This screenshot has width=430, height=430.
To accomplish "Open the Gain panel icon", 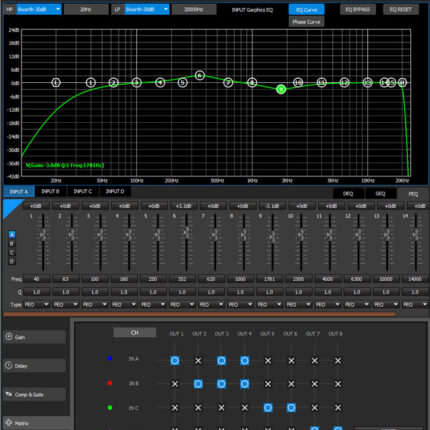I will [9, 337].
